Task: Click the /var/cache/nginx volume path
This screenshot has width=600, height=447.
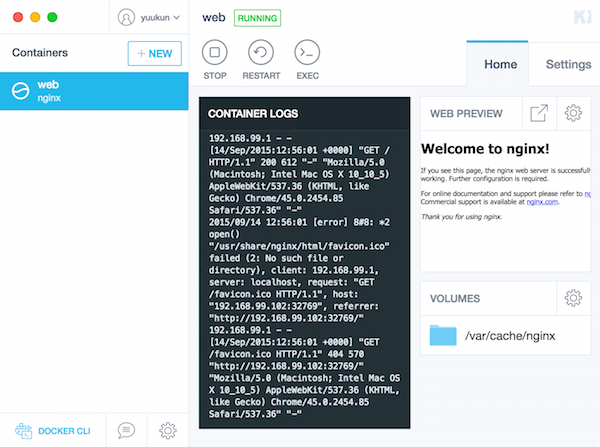Action: 510,336
